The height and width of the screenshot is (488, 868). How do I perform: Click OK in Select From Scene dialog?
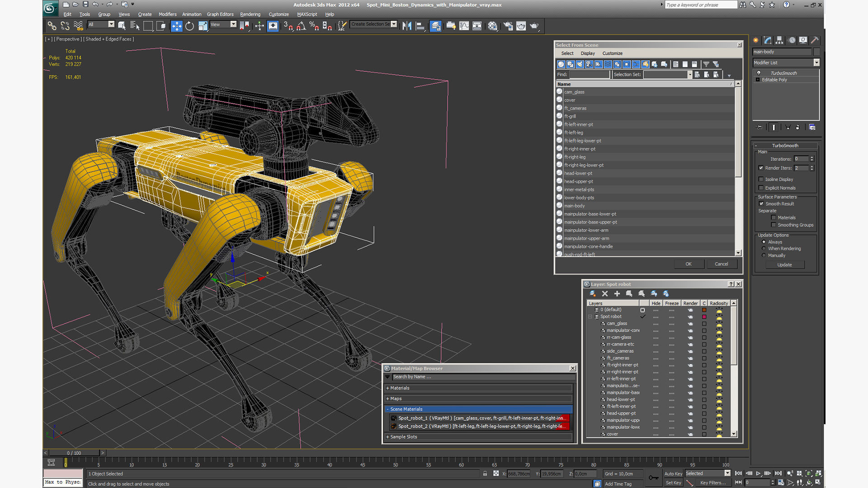(x=688, y=264)
